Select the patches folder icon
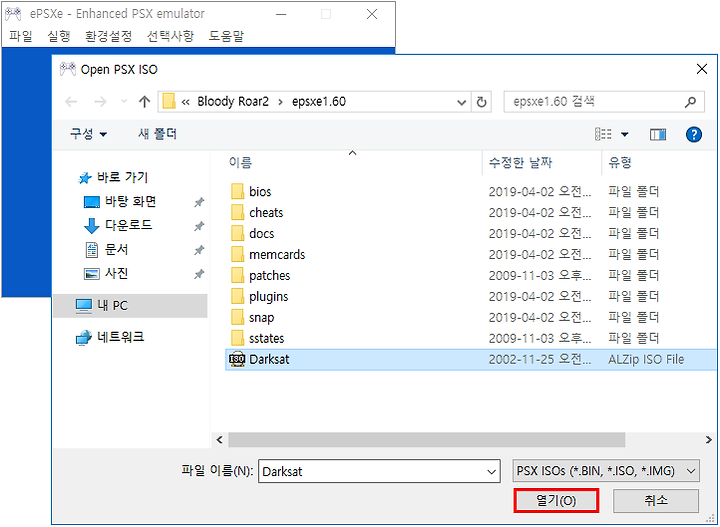720x527 pixels. 237,275
